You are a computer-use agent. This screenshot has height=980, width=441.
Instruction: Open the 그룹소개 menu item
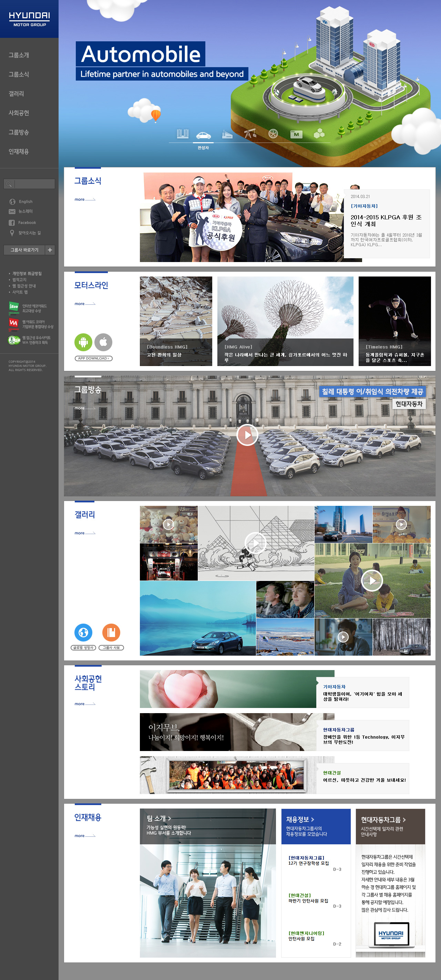pos(19,55)
